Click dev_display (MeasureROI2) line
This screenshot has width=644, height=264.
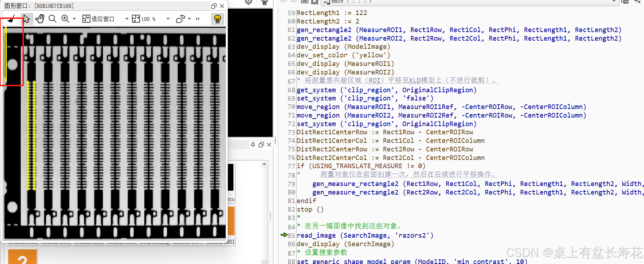(x=345, y=72)
